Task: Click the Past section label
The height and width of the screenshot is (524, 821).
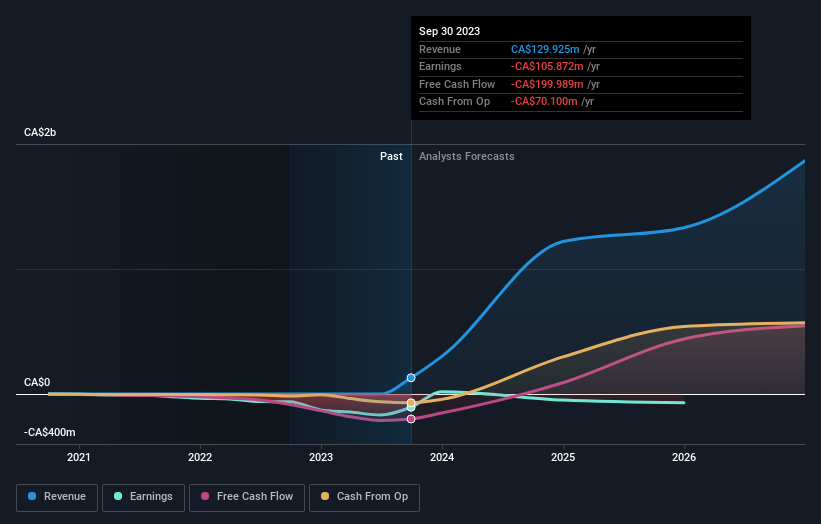Action: click(x=391, y=157)
